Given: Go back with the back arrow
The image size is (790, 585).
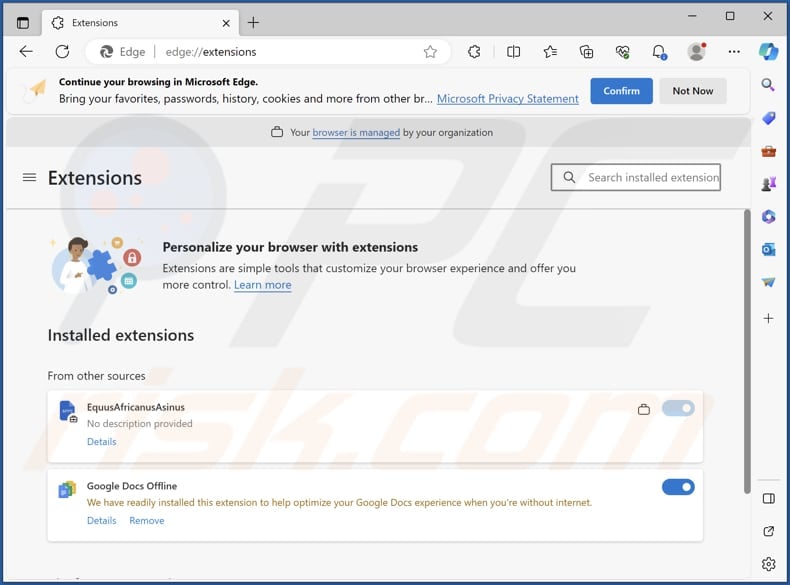Looking at the screenshot, I should point(26,51).
